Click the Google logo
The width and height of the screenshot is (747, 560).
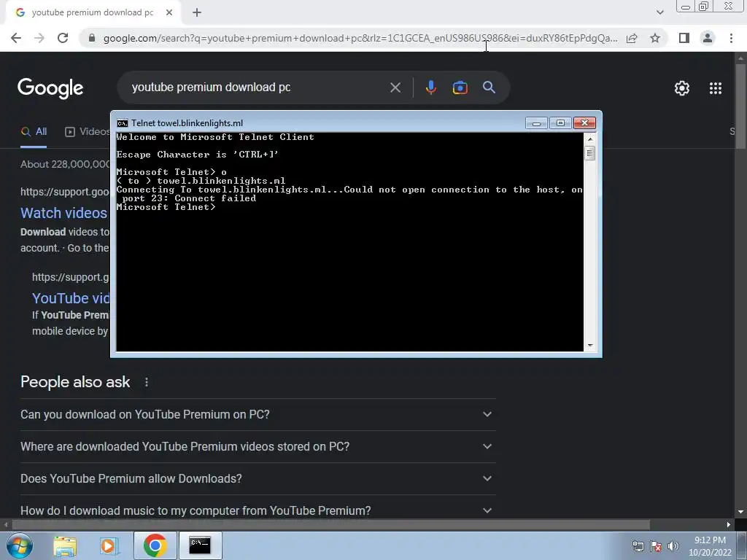[50, 88]
